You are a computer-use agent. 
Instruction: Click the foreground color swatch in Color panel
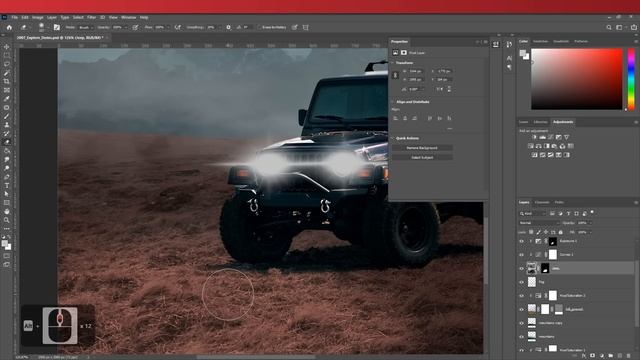click(523, 53)
